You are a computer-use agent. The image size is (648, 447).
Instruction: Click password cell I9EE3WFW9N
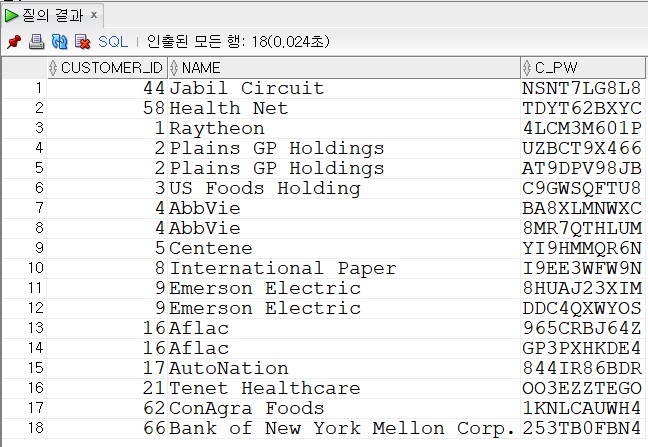(583, 268)
